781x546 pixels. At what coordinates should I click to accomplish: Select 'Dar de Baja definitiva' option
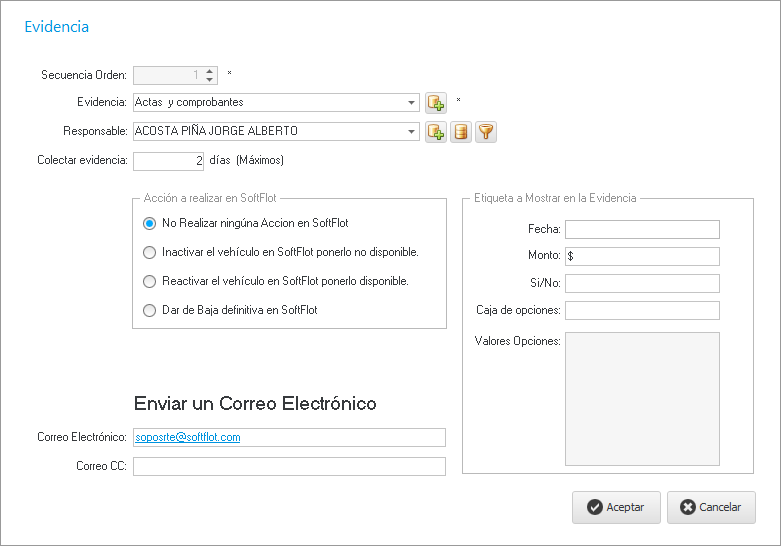pos(150,310)
